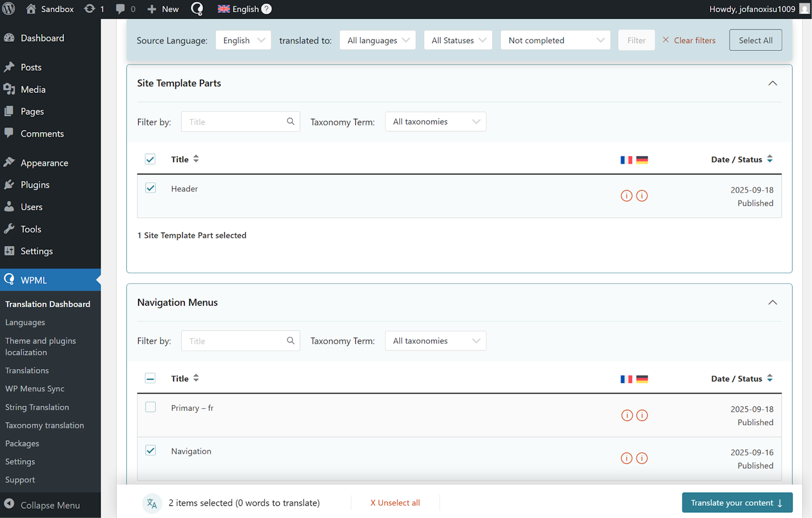Click Header's French translation status icon
Image resolution: width=812 pixels, height=518 pixels.
[x=627, y=196]
